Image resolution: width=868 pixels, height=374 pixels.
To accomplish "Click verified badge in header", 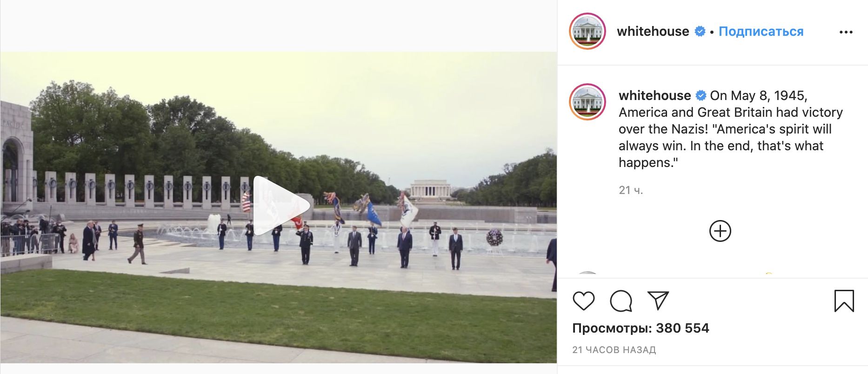I will [700, 31].
